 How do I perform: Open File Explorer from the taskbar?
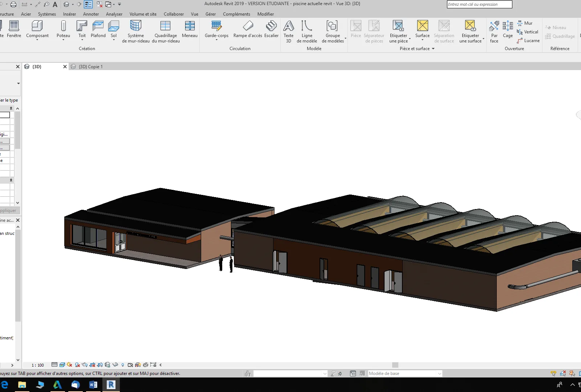[x=22, y=385]
